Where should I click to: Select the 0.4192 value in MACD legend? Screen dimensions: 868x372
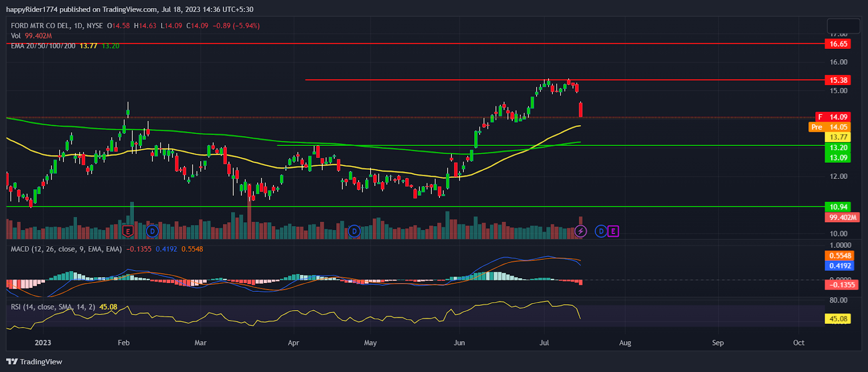click(x=167, y=249)
